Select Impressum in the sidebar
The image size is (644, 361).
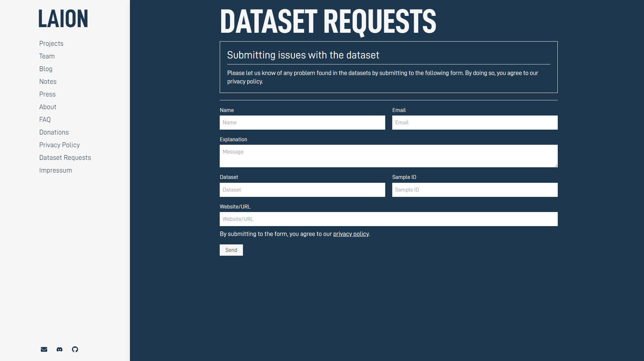(56, 170)
